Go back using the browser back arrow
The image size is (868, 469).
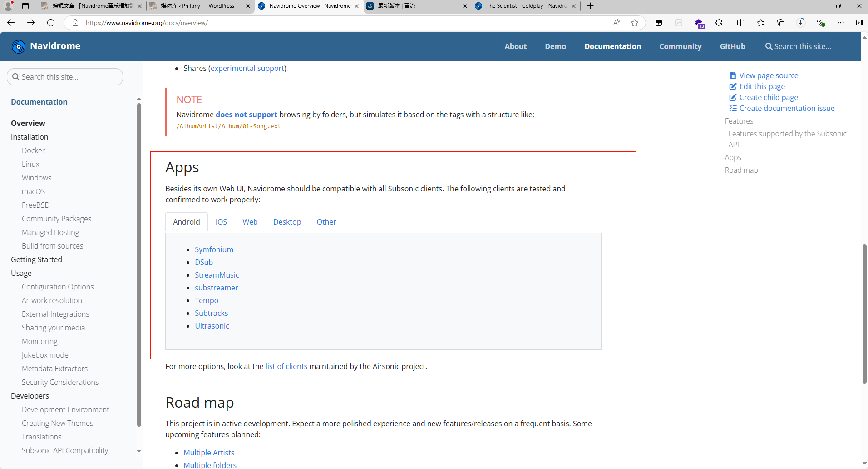click(x=11, y=23)
